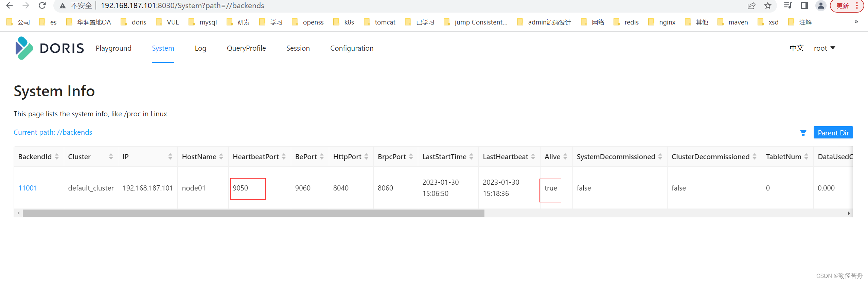Open the Log tab

pyautogui.click(x=200, y=48)
